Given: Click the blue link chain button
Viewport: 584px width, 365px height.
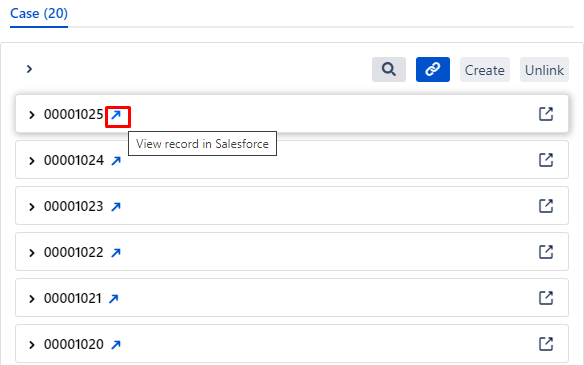Looking at the screenshot, I should coord(432,69).
